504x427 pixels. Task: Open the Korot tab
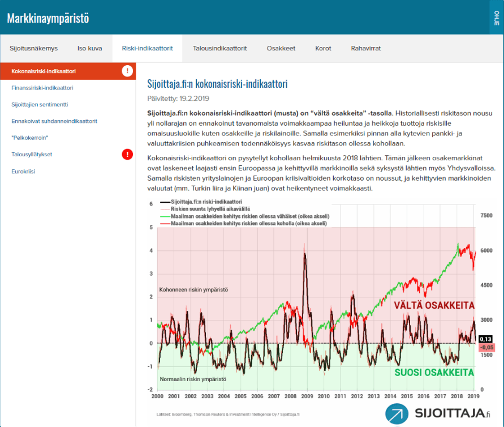323,48
